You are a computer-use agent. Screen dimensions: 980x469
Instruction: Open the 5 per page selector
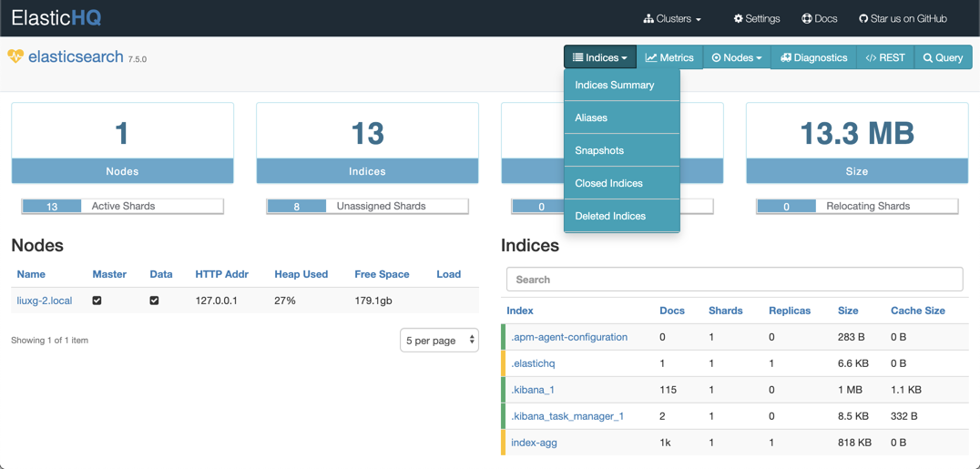(439, 341)
